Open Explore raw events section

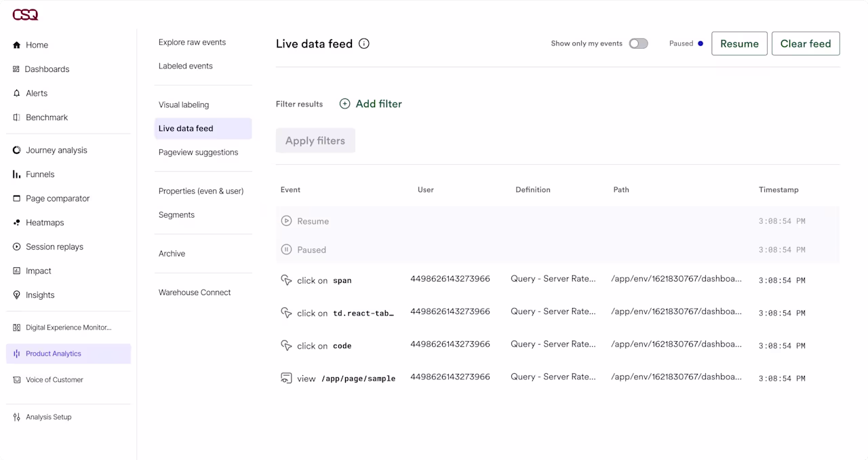click(x=192, y=42)
